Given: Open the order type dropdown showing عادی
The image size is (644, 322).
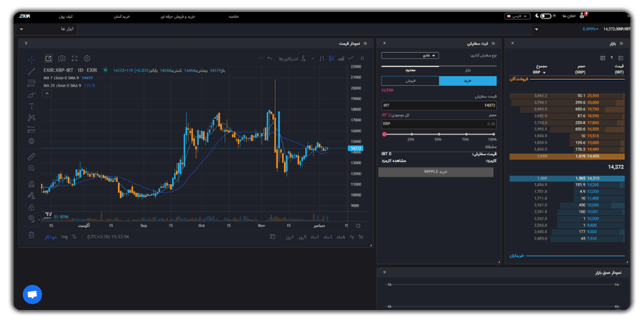Looking at the screenshot, I should (x=410, y=55).
